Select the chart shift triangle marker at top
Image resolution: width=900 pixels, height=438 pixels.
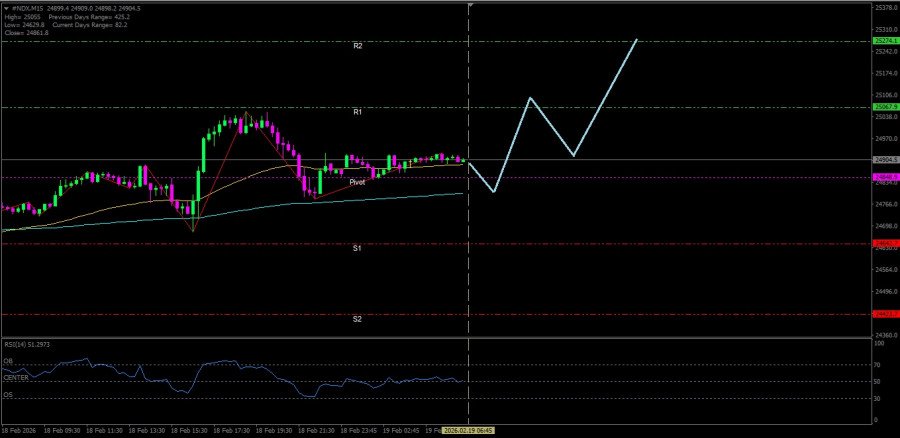(470, 5)
